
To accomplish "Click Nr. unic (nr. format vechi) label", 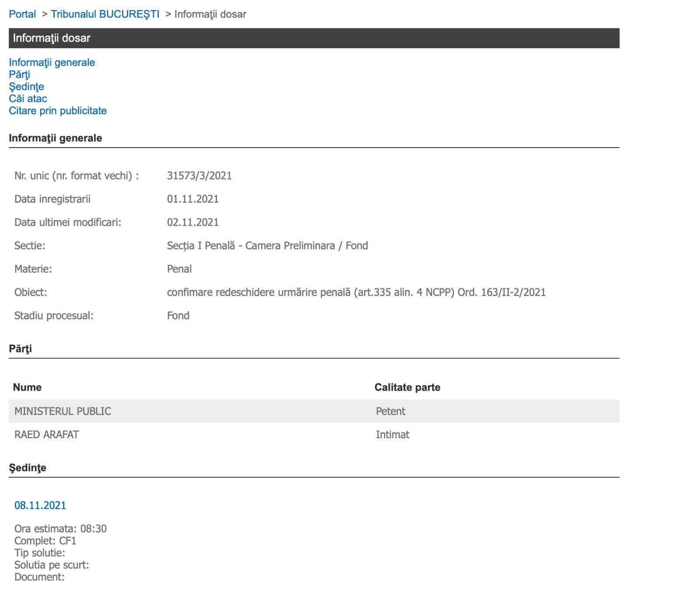I will (x=77, y=176).
